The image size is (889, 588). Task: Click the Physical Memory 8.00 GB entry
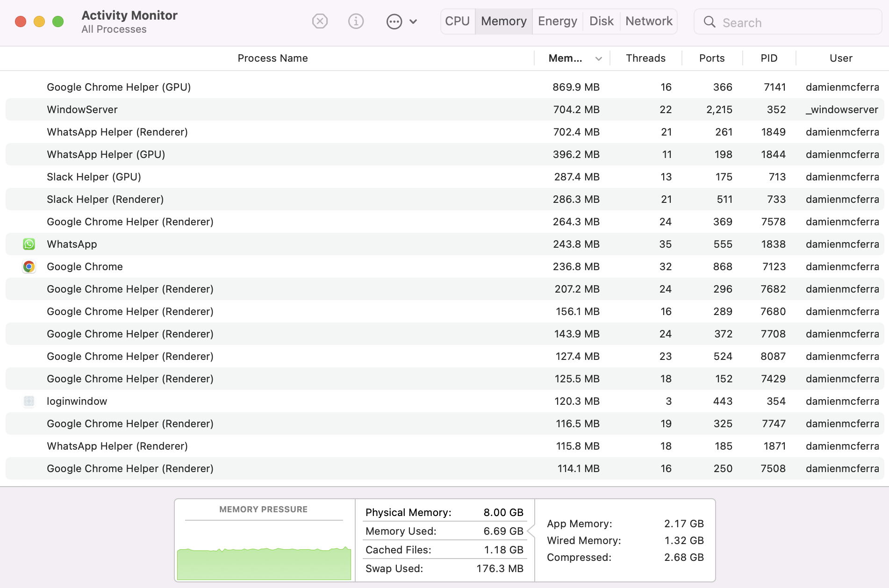point(444,512)
